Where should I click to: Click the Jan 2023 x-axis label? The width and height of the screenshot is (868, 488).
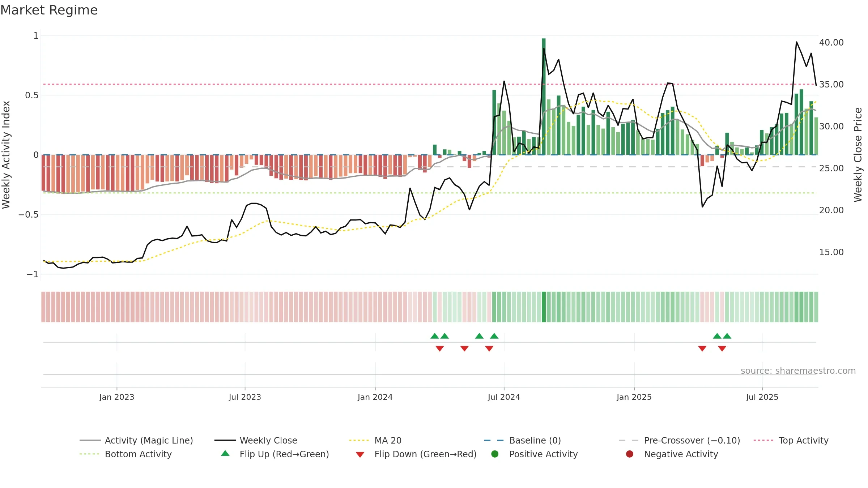(117, 397)
